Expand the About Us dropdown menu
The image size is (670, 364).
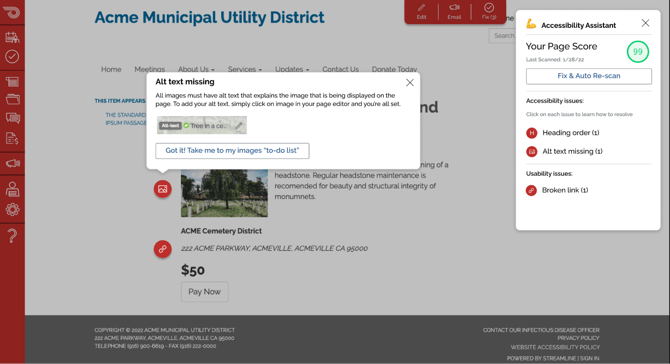(x=196, y=69)
